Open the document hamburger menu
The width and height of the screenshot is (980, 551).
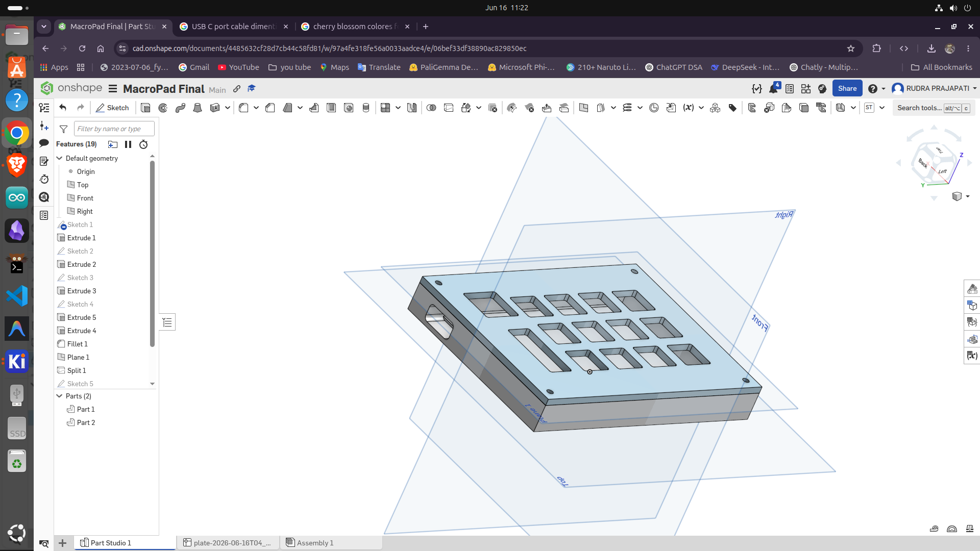point(113,89)
